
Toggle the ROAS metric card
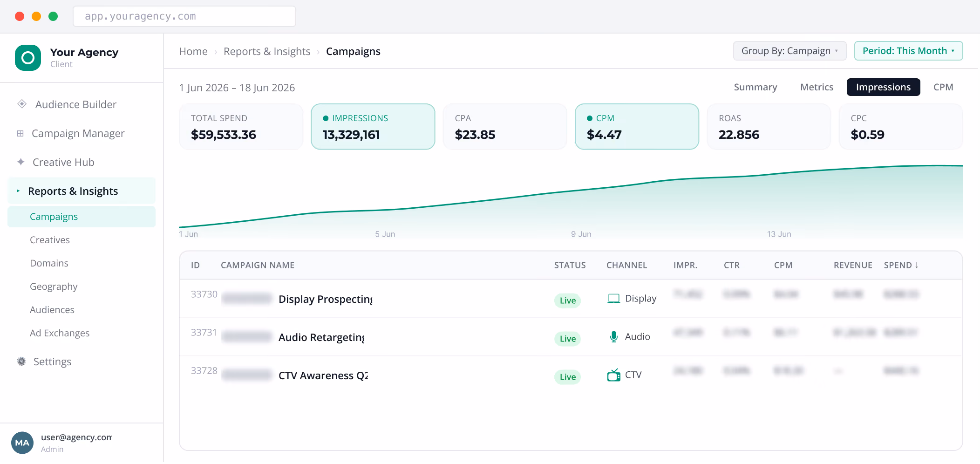pyautogui.click(x=769, y=127)
